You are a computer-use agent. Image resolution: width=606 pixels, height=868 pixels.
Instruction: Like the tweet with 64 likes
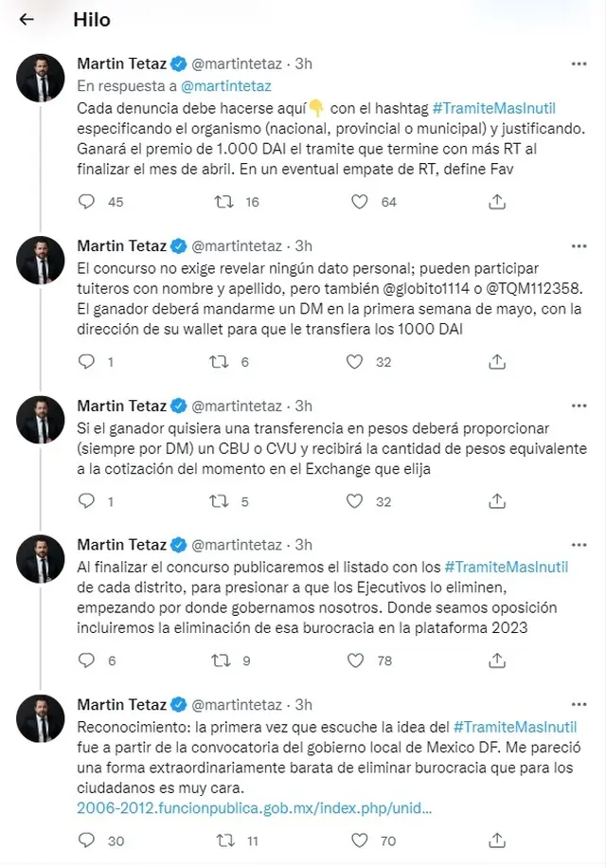coord(360,202)
